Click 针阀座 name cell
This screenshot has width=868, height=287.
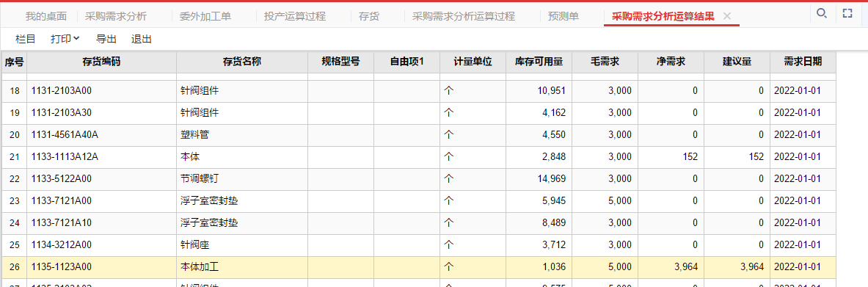point(242,245)
